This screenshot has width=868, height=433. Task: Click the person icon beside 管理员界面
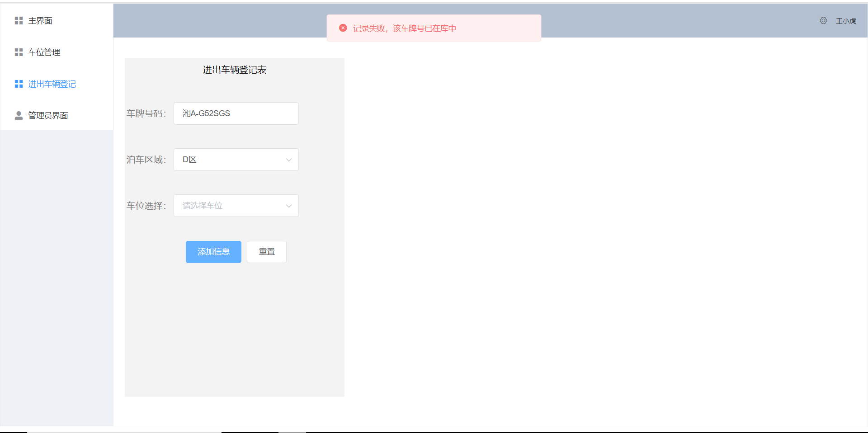point(19,116)
